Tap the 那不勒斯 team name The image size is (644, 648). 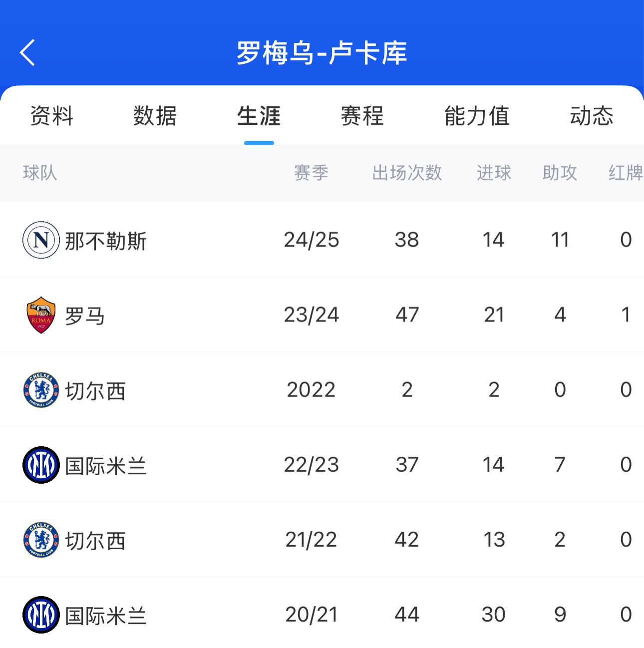106,241
